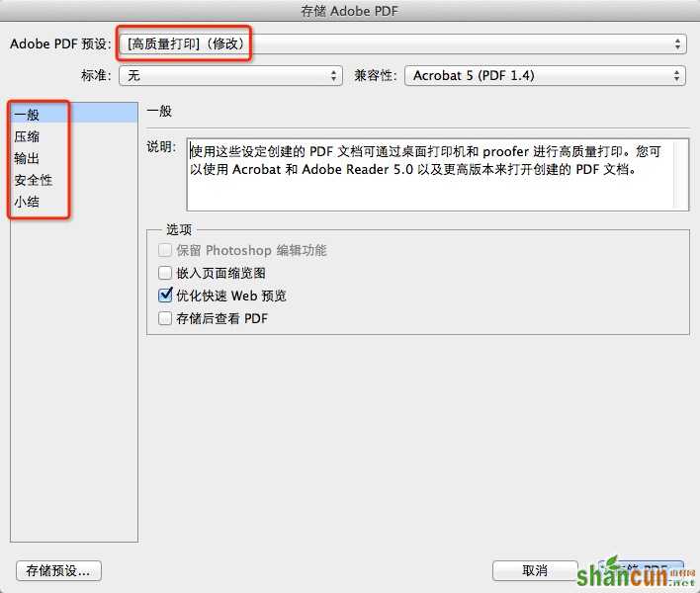Click the 存储预设... button
This screenshot has height=593, width=700.
coord(58,570)
